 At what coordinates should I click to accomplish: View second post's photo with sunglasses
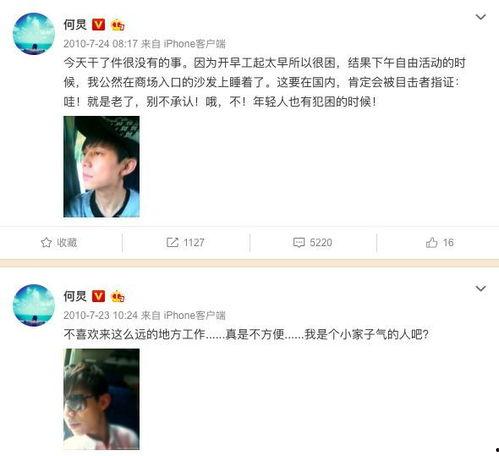click(x=101, y=399)
